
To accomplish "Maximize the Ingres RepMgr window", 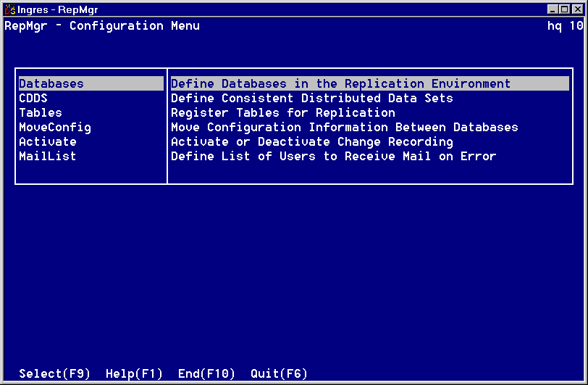I will click(x=565, y=9).
